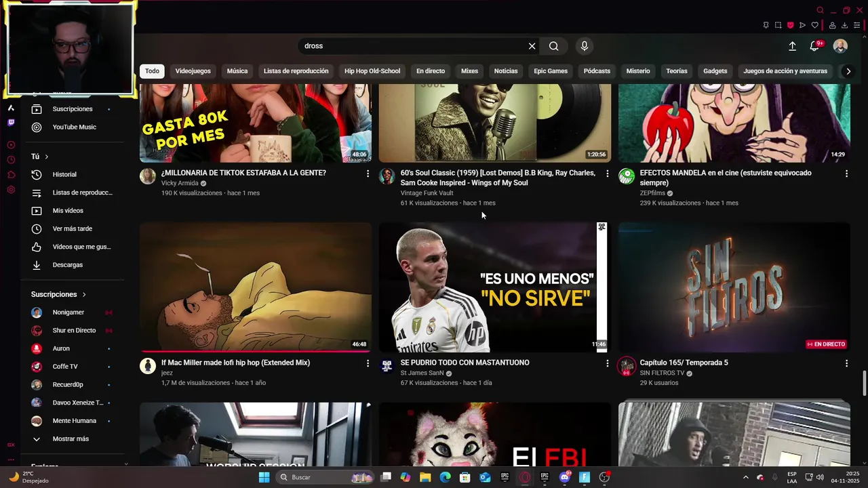Open the SIN FILTROS live stream thumbnail
The image size is (868, 488).
[x=734, y=287]
